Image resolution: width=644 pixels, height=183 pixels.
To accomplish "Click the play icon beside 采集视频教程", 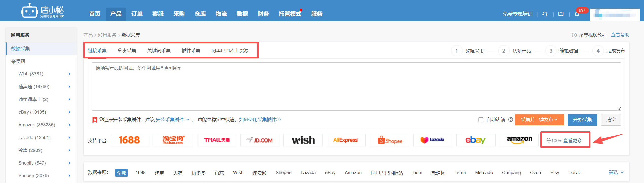I will coord(574,35).
